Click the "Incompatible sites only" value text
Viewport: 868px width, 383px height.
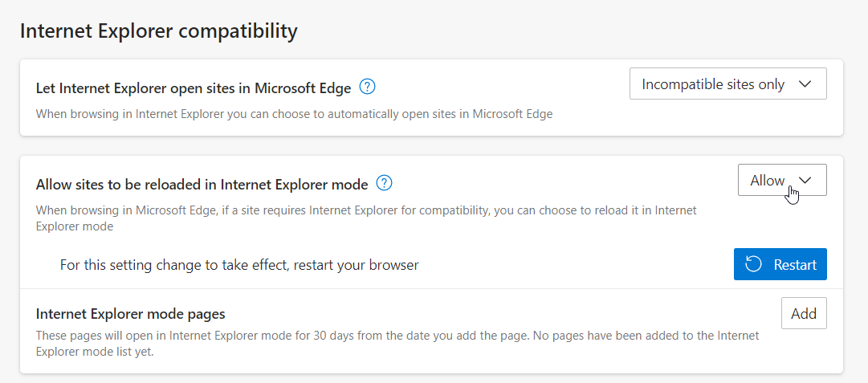[x=713, y=84]
